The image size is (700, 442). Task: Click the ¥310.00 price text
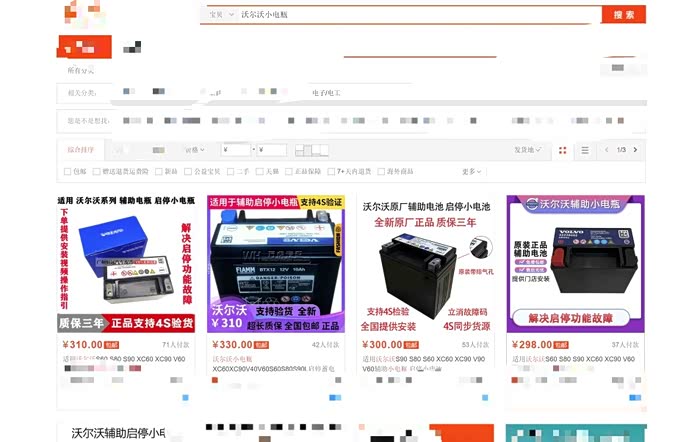coord(83,345)
